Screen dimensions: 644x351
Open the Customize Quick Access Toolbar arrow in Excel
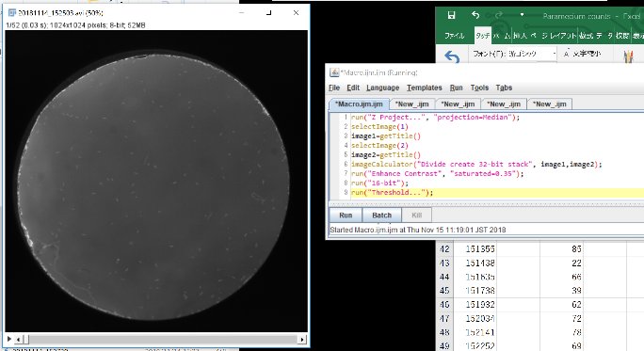(x=522, y=15)
